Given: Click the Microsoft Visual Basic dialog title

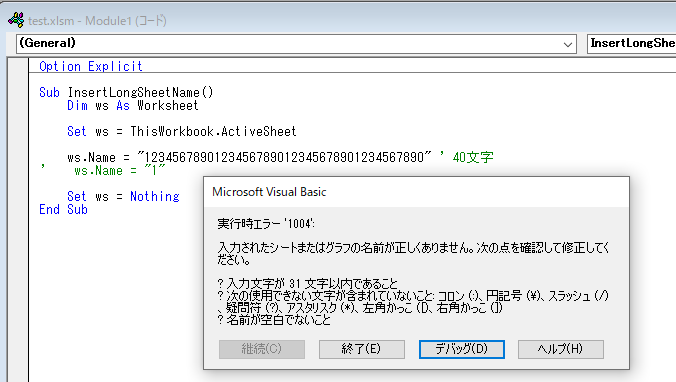Looking at the screenshot, I should [x=269, y=192].
